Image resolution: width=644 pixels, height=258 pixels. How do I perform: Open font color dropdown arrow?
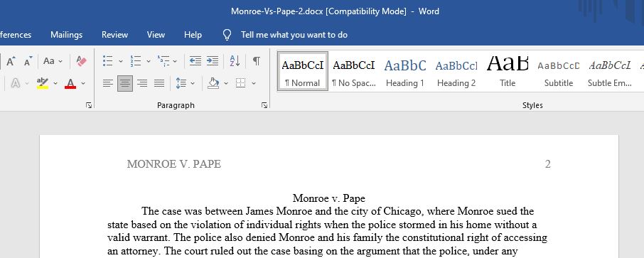point(83,83)
